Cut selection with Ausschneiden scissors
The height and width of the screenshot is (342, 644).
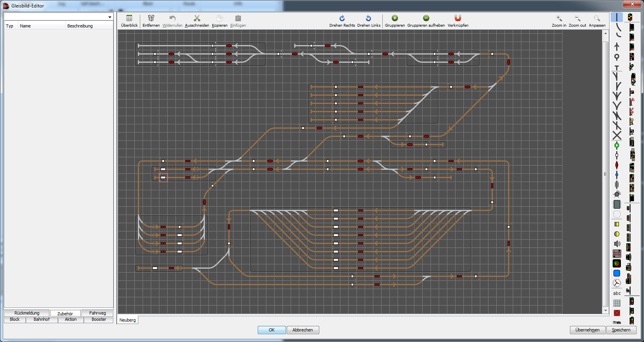(x=197, y=18)
